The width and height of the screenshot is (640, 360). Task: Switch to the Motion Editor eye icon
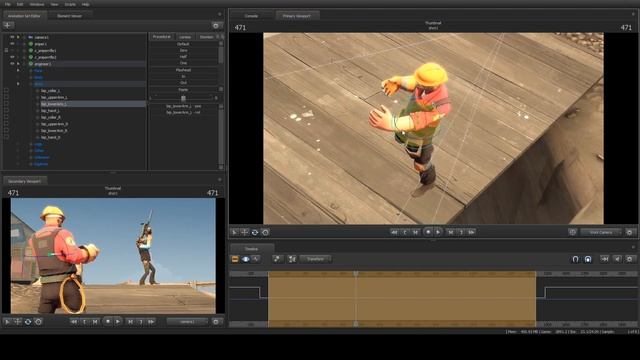coord(246,259)
